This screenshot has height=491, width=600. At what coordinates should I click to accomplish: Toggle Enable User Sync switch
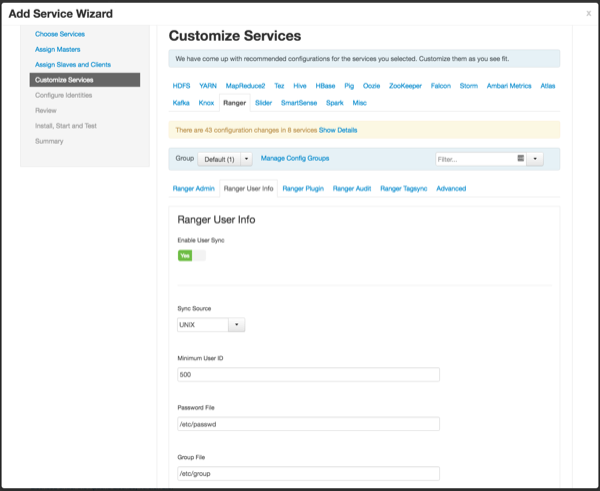click(191, 255)
